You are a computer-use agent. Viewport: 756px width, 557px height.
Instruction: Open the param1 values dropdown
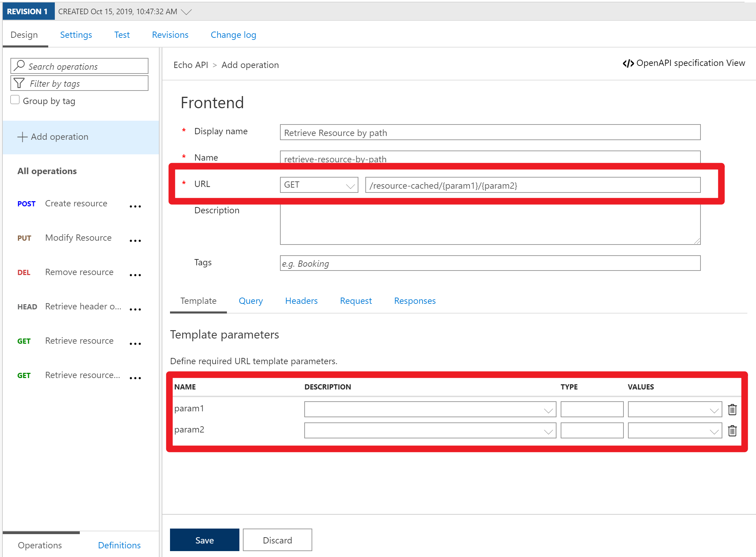pyautogui.click(x=675, y=410)
